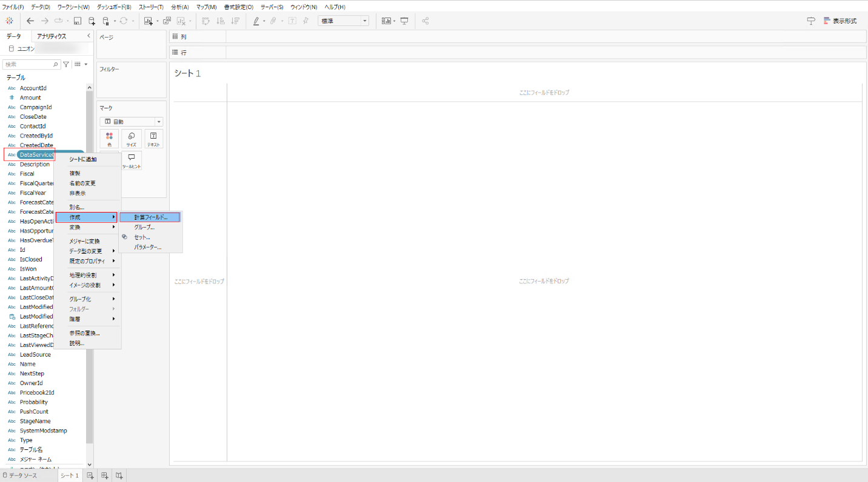Open the mark type dropdown showing 自動
Image resolution: width=868 pixels, height=482 pixels.
[131, 121]
